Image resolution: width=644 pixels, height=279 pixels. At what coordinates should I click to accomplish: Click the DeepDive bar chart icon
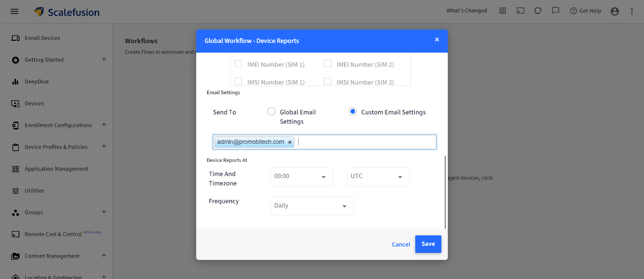(16, 82)
